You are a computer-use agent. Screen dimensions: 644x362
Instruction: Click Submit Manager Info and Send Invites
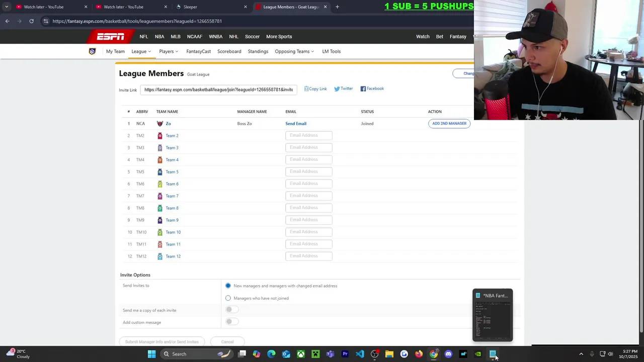[x=162, y=342]
